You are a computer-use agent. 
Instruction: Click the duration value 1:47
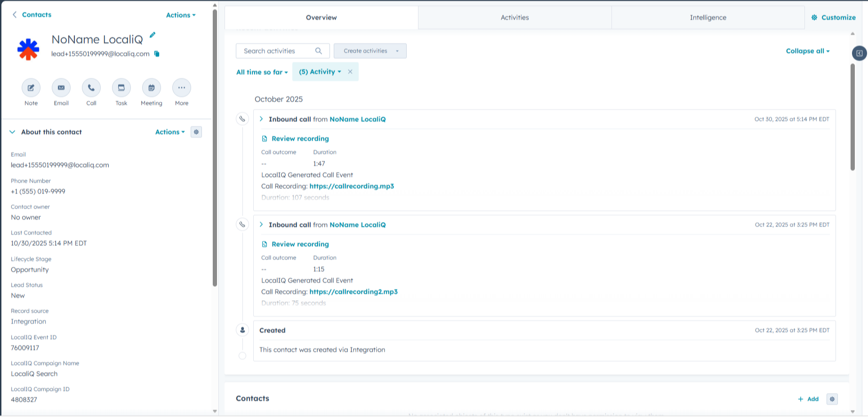pyautogui.click(x=319, y=164)
